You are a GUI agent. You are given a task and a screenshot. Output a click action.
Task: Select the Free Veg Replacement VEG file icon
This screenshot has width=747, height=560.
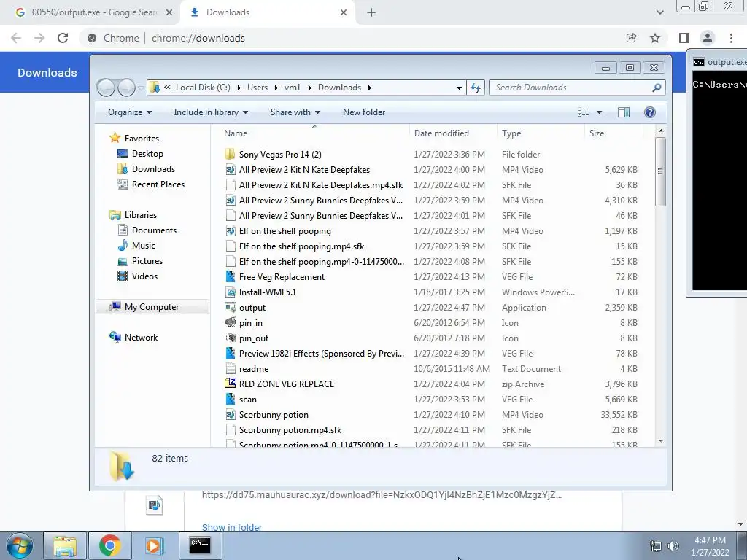(230, 276)
